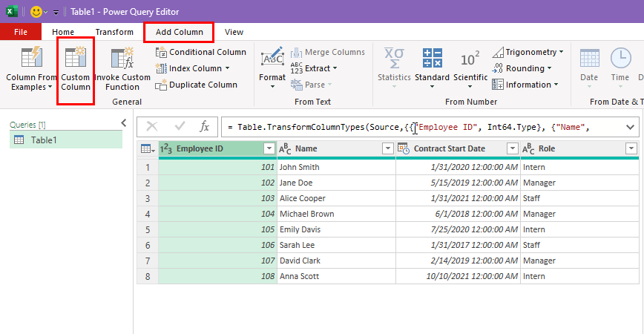Open Rounding options
Image resolution: width=644 pixels, height=334 pixels.
click(522, 68)
